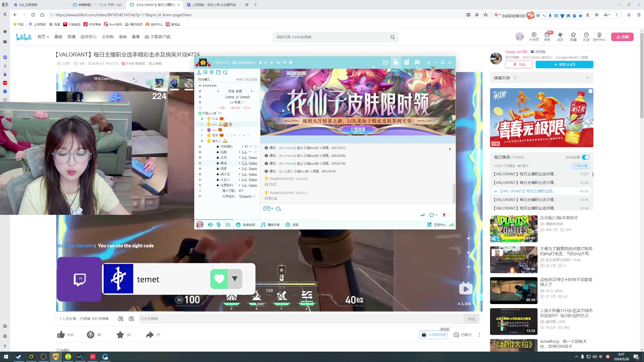Open the 播放伴奏 music accompaniment icon
Image resolution: width=644 pixels, height=362 pixels.
[263, 225]
